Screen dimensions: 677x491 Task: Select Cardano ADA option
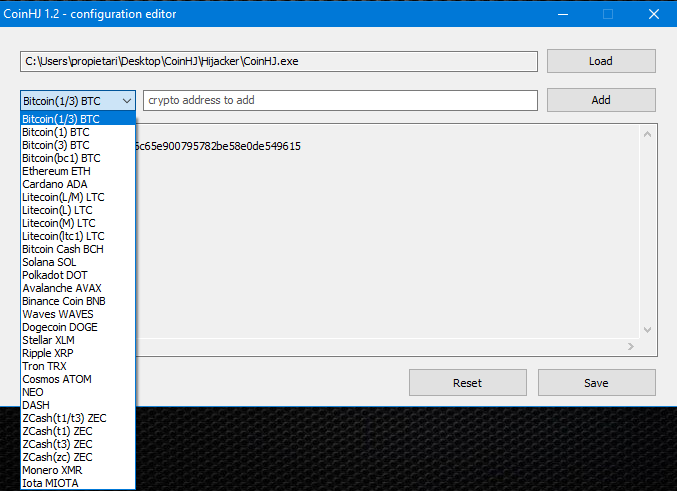point(78,184)
